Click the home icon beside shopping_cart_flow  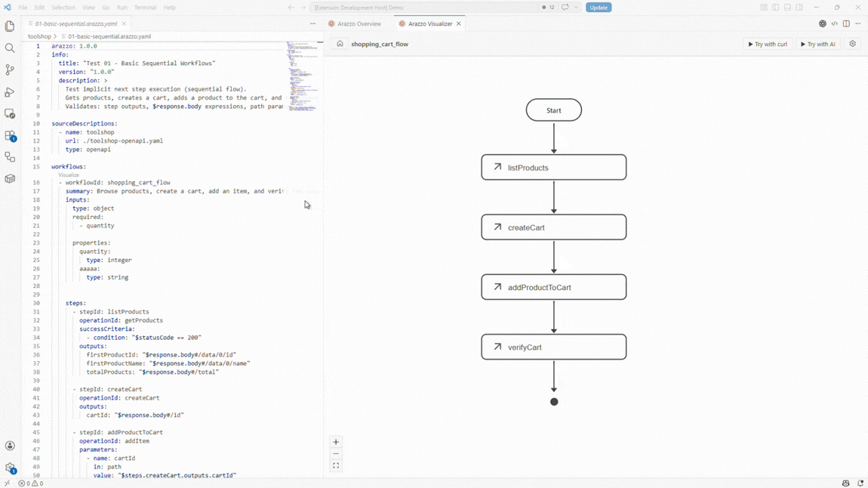click(340, 44)
